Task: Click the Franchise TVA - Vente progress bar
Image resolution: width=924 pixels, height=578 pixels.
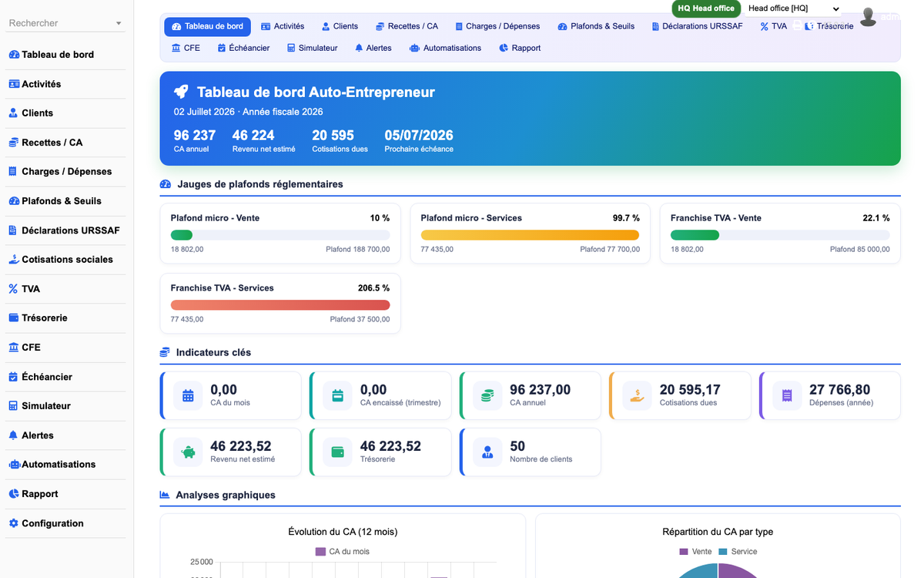Action: coord(780,235)
